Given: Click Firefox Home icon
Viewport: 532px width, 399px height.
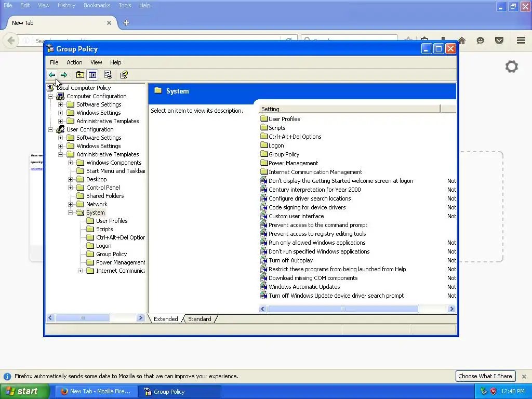Looking at the screenshot, I should click(462, 41).
